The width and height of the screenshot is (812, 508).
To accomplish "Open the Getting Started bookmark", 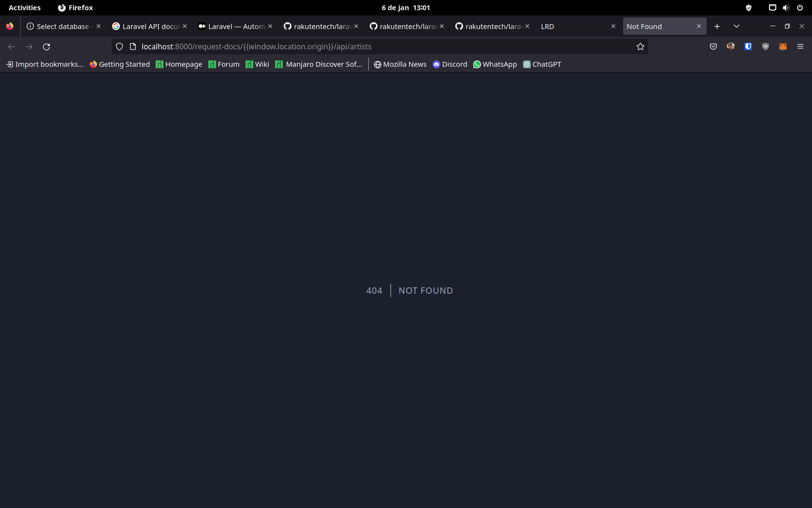I will tap(119, 64).
